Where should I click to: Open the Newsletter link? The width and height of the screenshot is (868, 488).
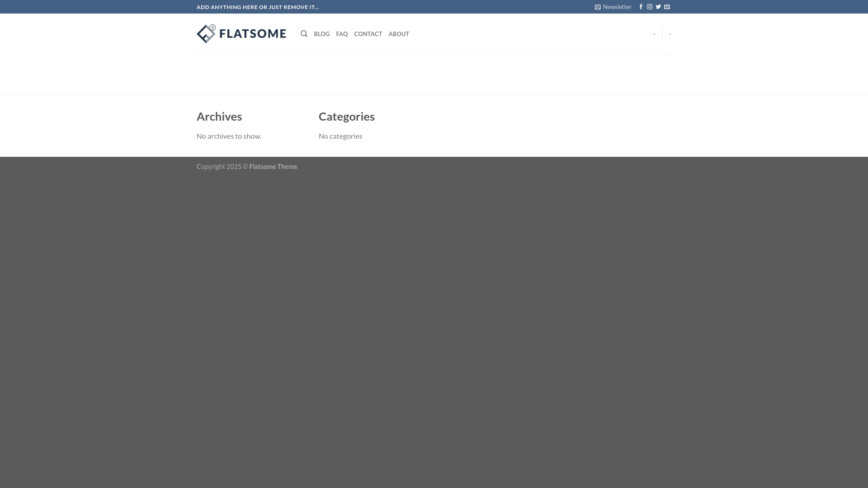[x=613, y=7]
